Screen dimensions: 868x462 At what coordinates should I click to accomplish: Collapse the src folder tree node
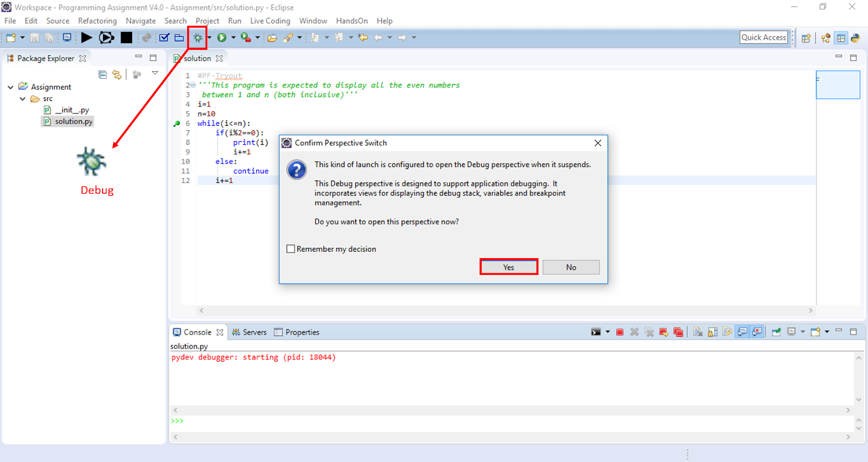[23, 99]
